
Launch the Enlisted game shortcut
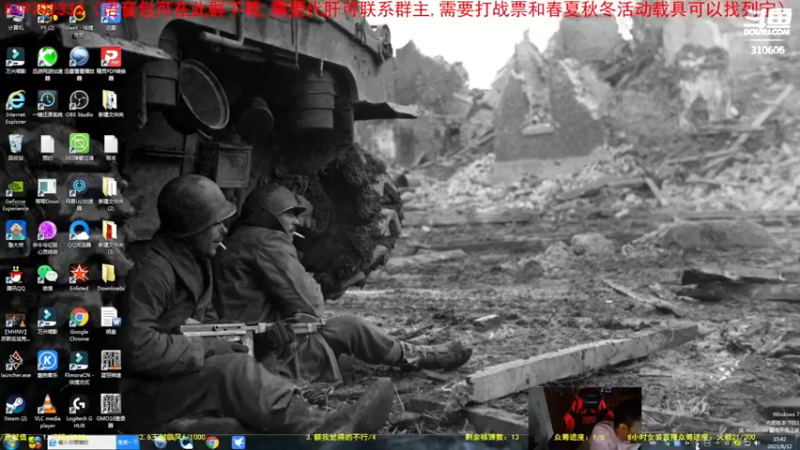pyautogui.click(x=79, y=278)
